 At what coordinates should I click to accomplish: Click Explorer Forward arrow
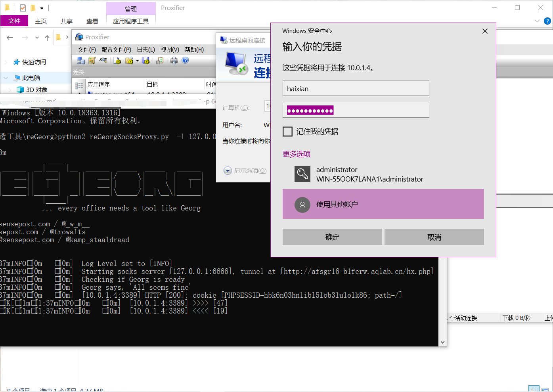coord(25,38)
